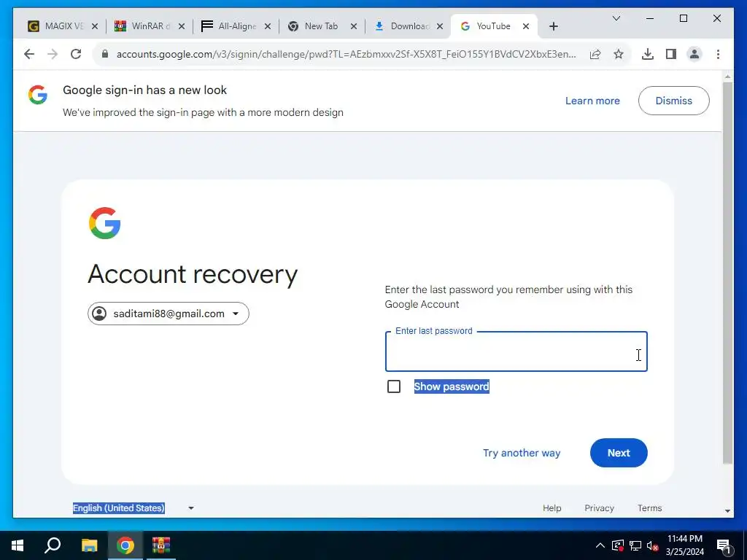Viewport: 747px width, 560px height.
Task: Open the English (United States) language dropdown
Action: pyautogui.click(x=133, y=508)
